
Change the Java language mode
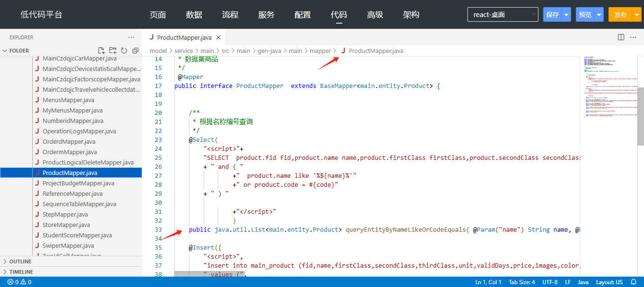[x=583, y=282]
